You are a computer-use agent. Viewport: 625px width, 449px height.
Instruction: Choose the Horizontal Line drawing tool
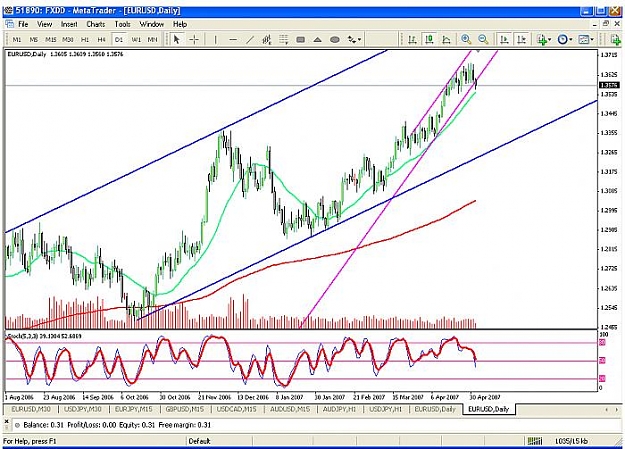pos(233,39)
